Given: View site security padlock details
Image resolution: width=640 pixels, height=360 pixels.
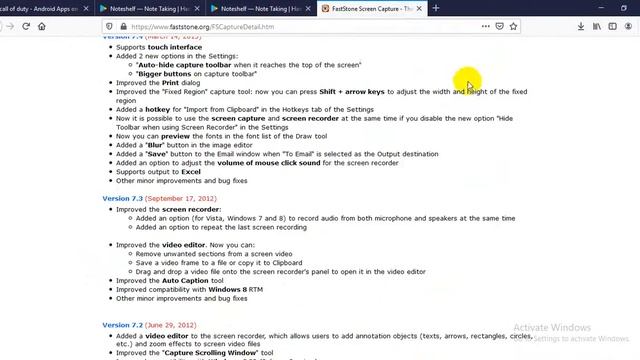Looking at the screenshot, I should point(123,27).
